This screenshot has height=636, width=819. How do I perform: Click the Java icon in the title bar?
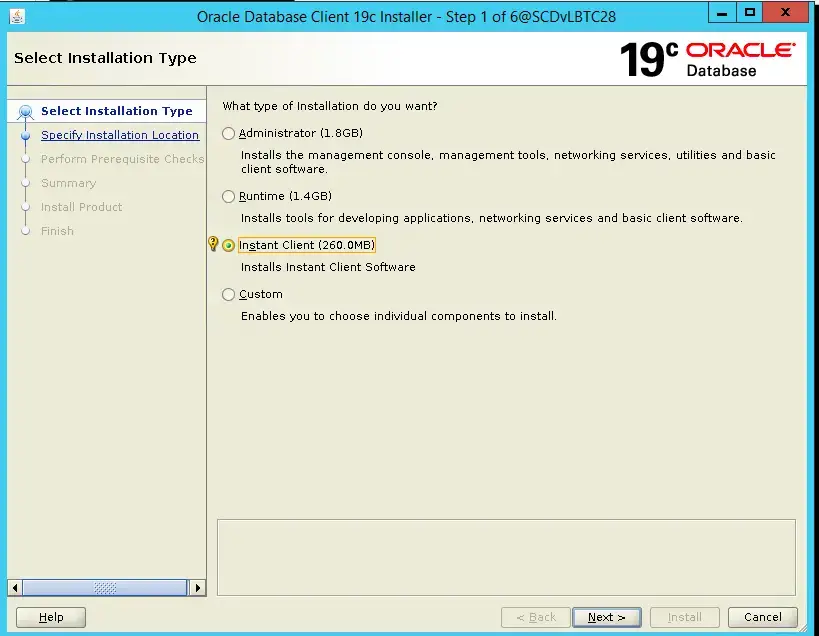point(18,16)
